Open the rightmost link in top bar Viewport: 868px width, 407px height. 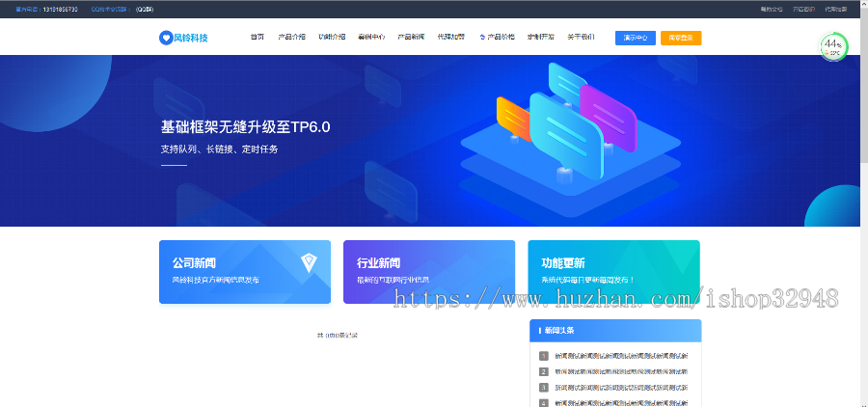(x=836, y=9)
